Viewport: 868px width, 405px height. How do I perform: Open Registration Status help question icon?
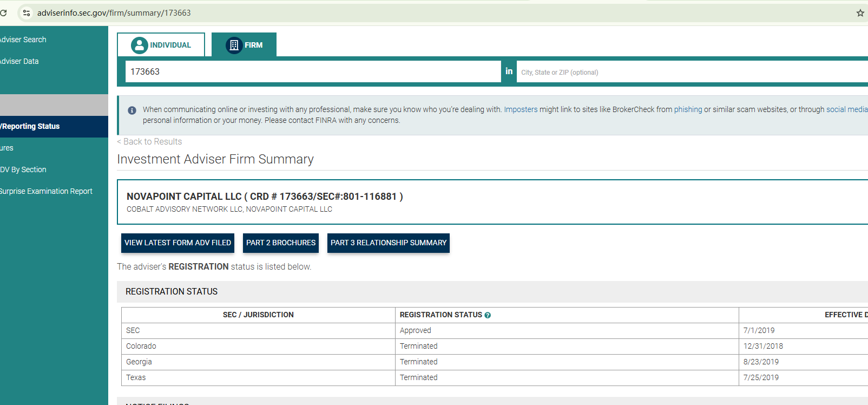[x=488, y=315]
